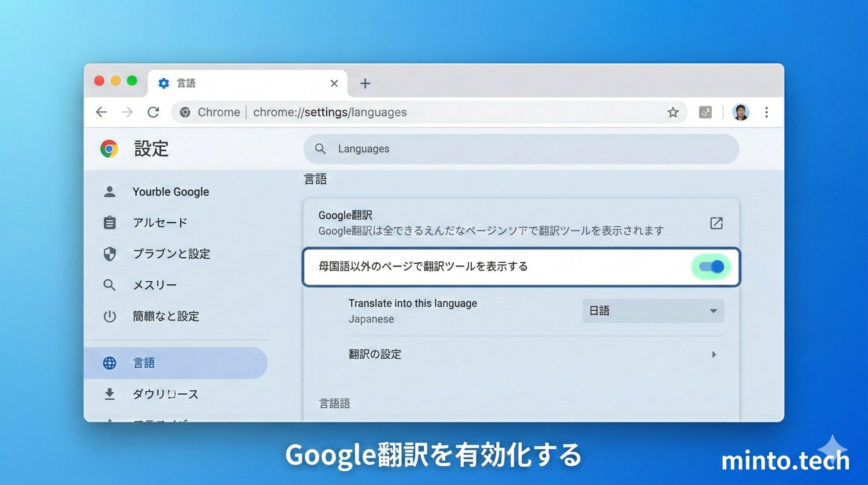
Task: Open the Google翻訳 external link icon
Action: click(x=716, y=223)
